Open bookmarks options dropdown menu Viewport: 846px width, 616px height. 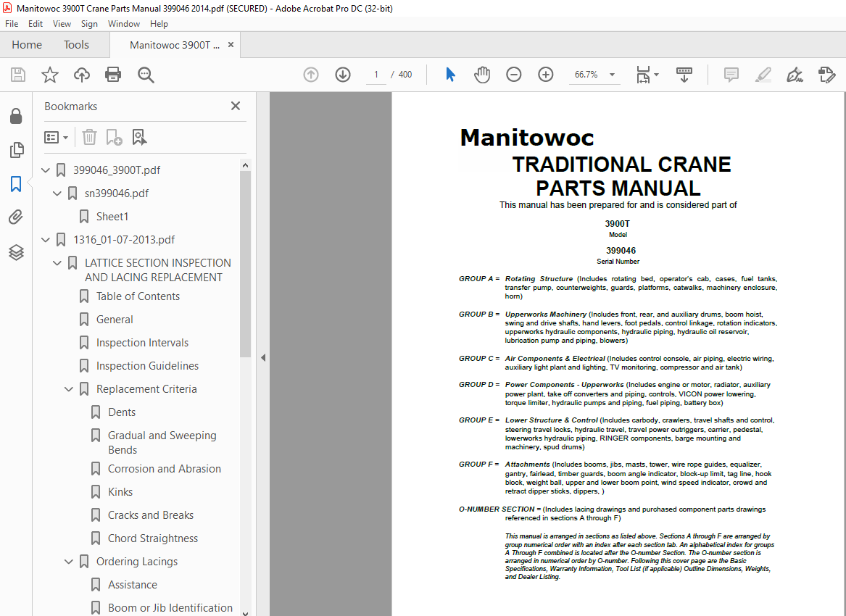point(56,138)
